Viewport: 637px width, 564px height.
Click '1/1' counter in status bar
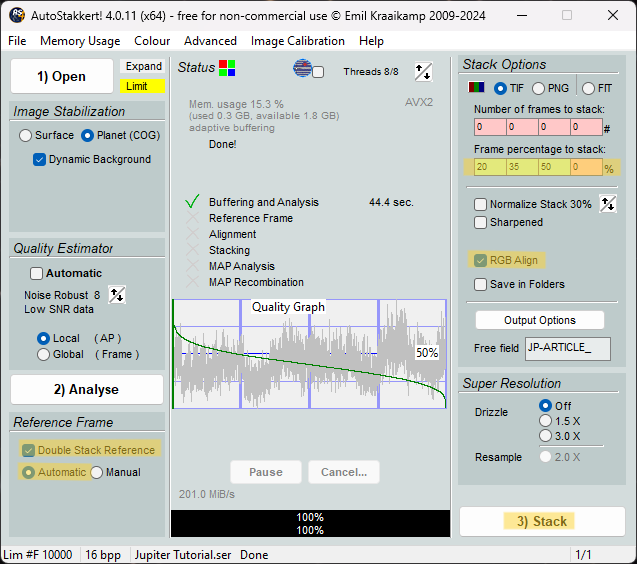tap(583, 555)
